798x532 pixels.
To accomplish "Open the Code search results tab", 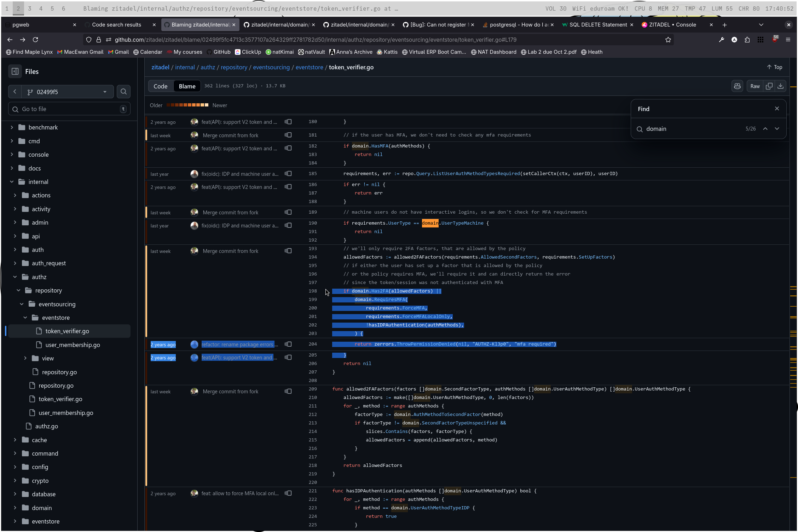I will (x=116, y=25).
